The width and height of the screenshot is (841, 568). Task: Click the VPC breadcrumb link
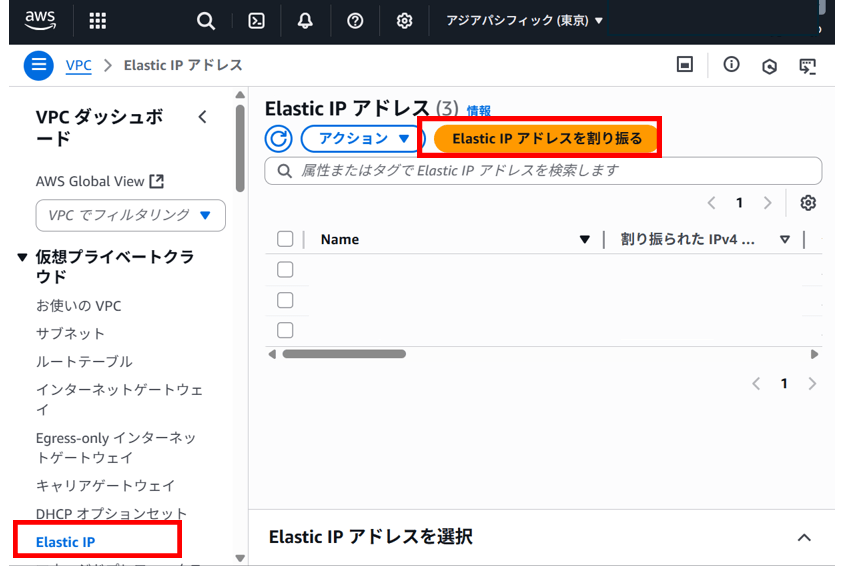[78, 66]
